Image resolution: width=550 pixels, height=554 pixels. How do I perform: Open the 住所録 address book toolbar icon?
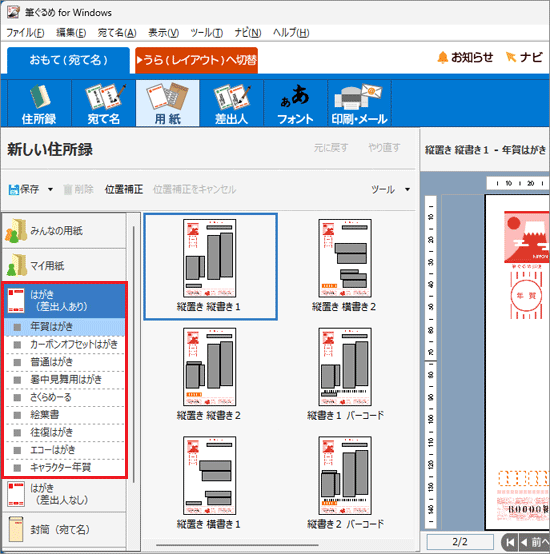tap(39, 103)
